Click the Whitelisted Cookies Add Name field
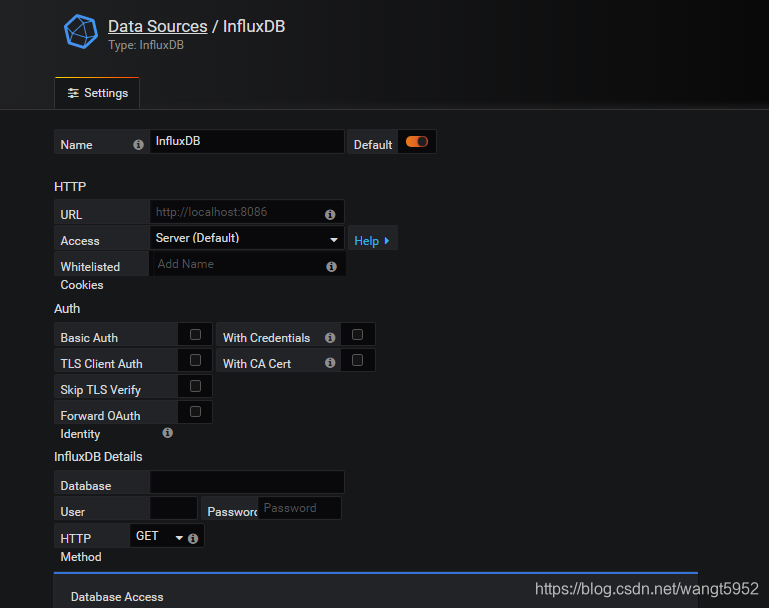Viewport: 769px width, 608px height. pos(249,264)
